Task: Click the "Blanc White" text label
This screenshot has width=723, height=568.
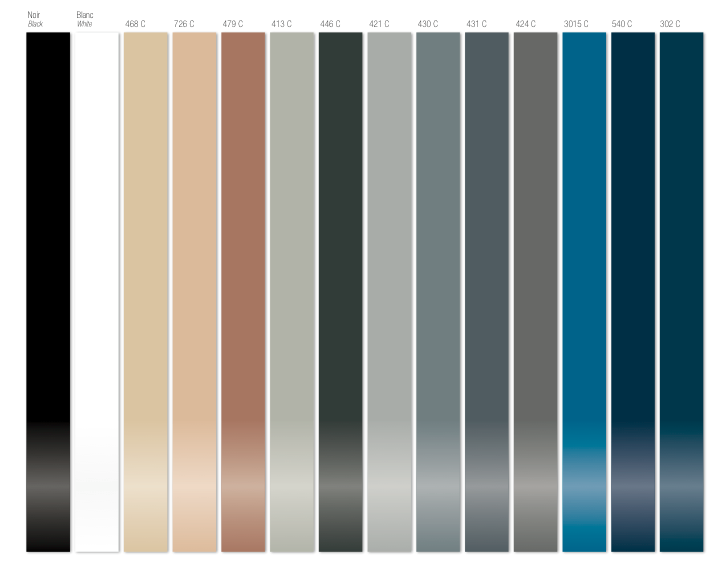Action: pos(85,19)
